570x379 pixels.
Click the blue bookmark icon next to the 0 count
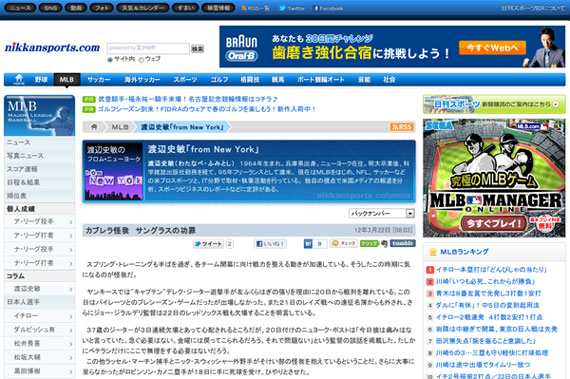308,244
